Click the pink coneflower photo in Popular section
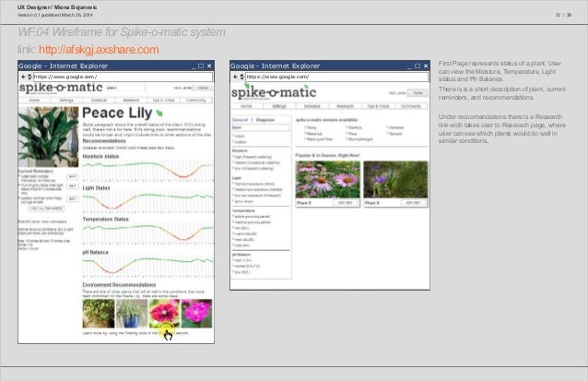588x381 pixels. [x=328, y=179]
